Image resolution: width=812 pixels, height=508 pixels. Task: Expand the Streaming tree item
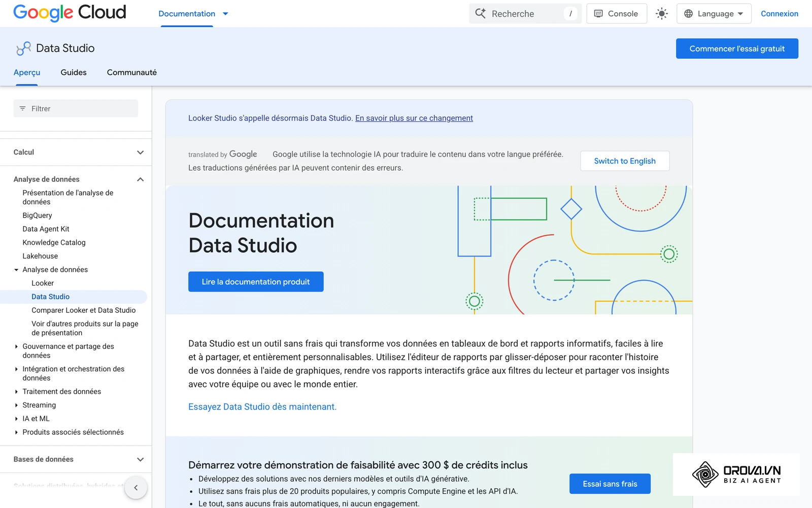[16, 405]
